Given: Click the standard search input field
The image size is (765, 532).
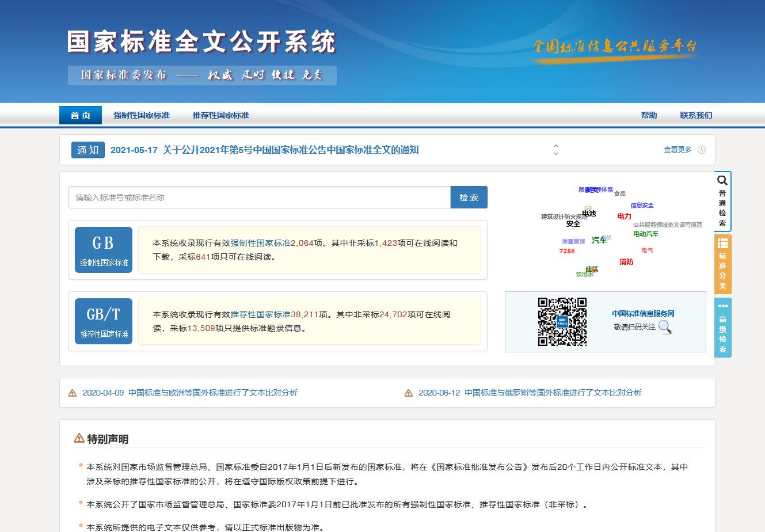Looking at the screenshot, I should point(258,197).
